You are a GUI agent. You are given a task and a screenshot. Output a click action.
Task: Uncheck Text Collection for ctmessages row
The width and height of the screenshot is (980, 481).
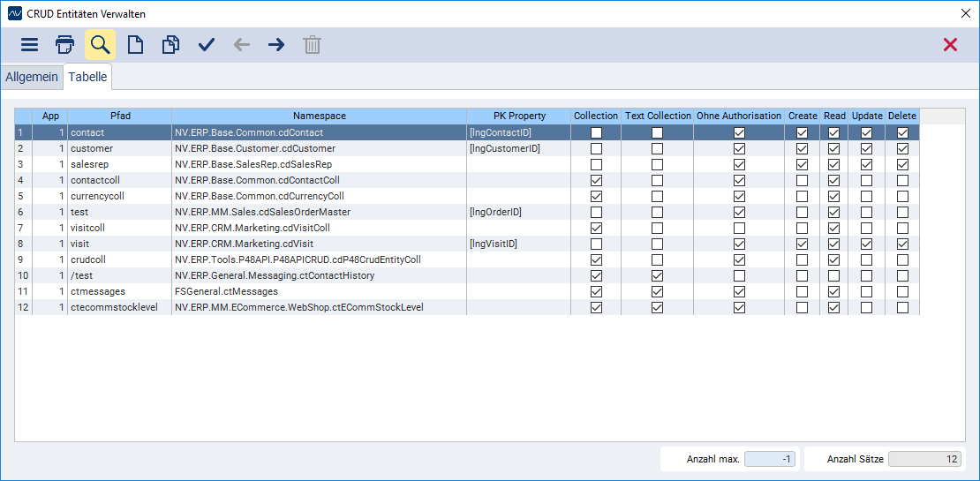(658, 292)
